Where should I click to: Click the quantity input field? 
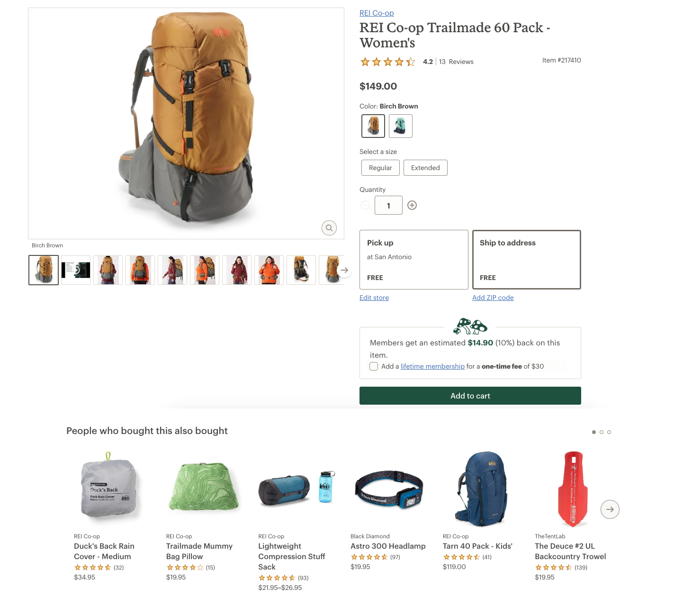[x=388, y=205]
